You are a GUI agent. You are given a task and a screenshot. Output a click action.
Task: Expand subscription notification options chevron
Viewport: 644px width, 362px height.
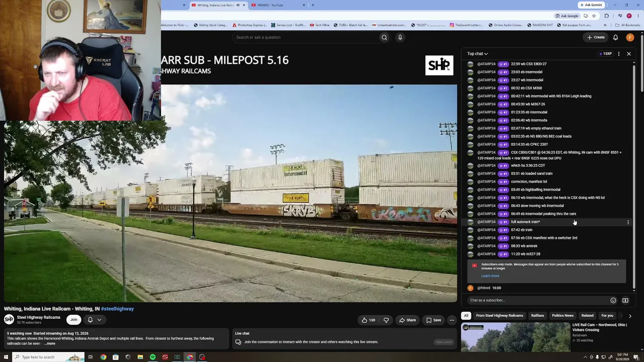(99, 320)
